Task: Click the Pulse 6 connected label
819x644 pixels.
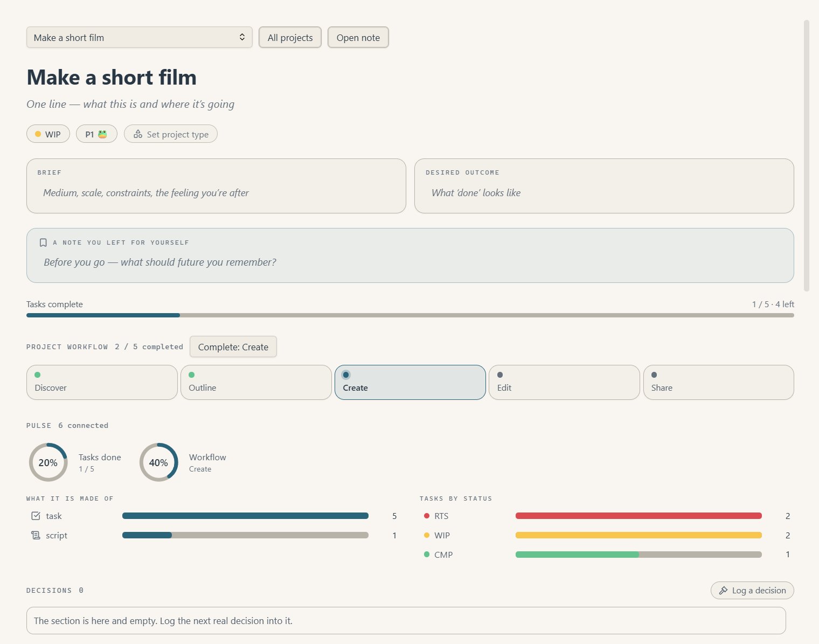Action: coord(67,426)
